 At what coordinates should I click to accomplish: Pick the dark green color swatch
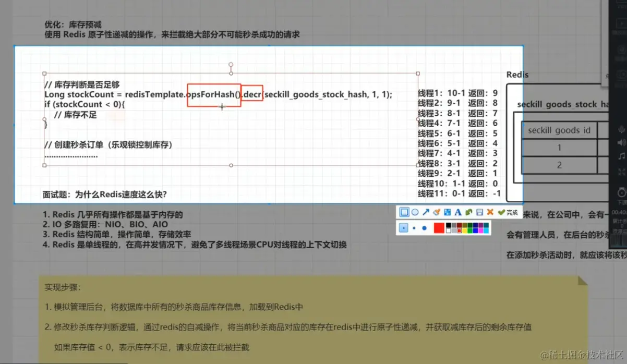tap(470, 225)
